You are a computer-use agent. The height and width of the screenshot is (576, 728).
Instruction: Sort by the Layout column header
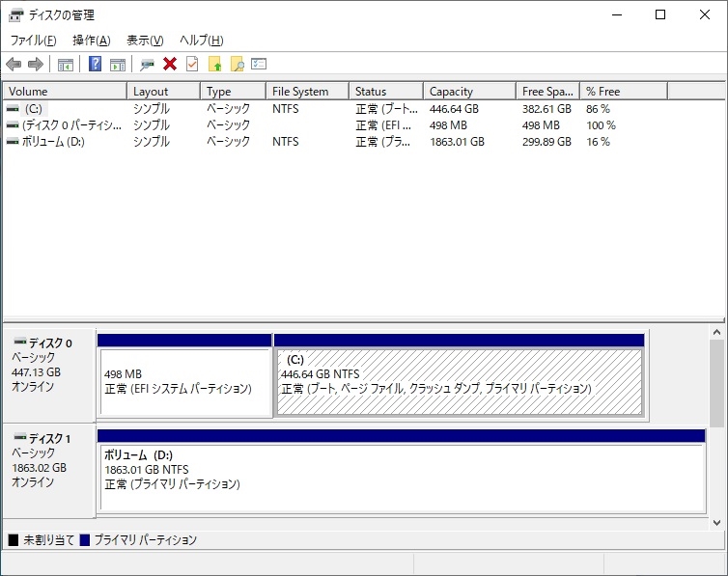point(164,92)
